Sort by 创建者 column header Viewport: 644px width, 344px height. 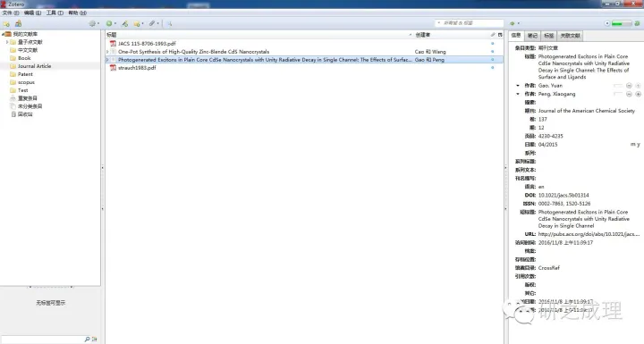tap(451, 35)
